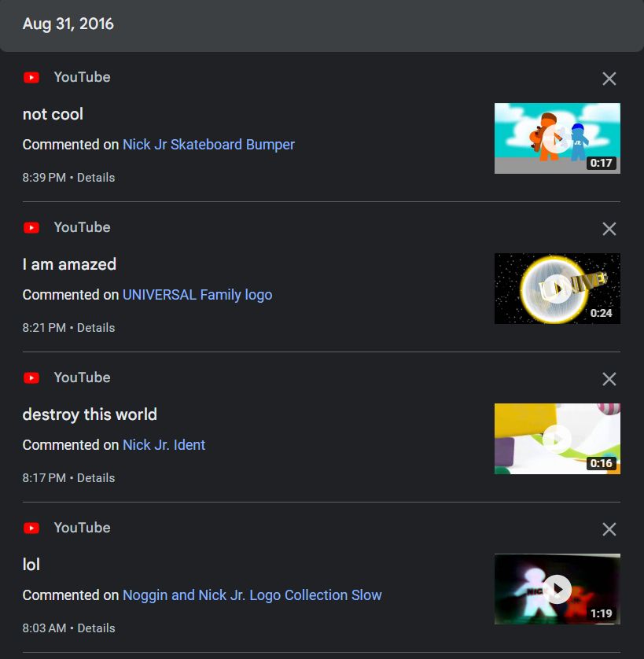Click YouTube icon above 'destroy this world'
Screen dimensions: 644x659
click(x=31, y=377)
